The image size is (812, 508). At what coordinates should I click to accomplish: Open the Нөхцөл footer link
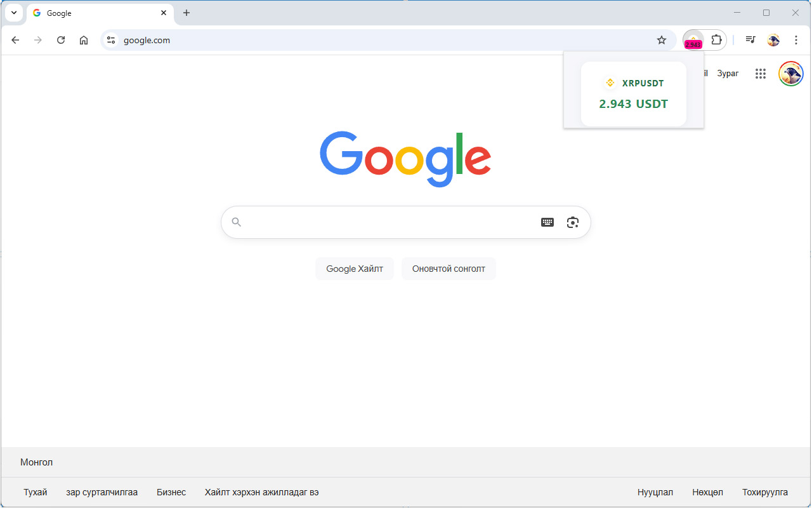(708, 492)
